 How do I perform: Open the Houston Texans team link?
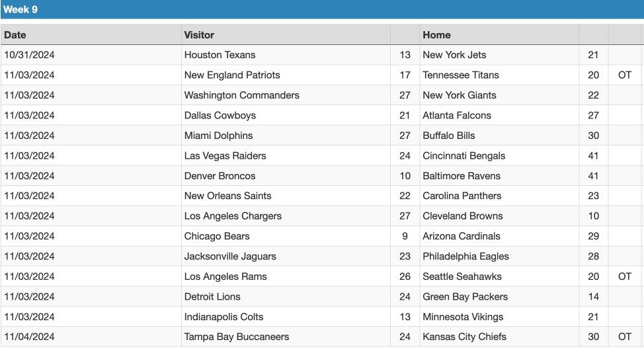click(220, 55)
